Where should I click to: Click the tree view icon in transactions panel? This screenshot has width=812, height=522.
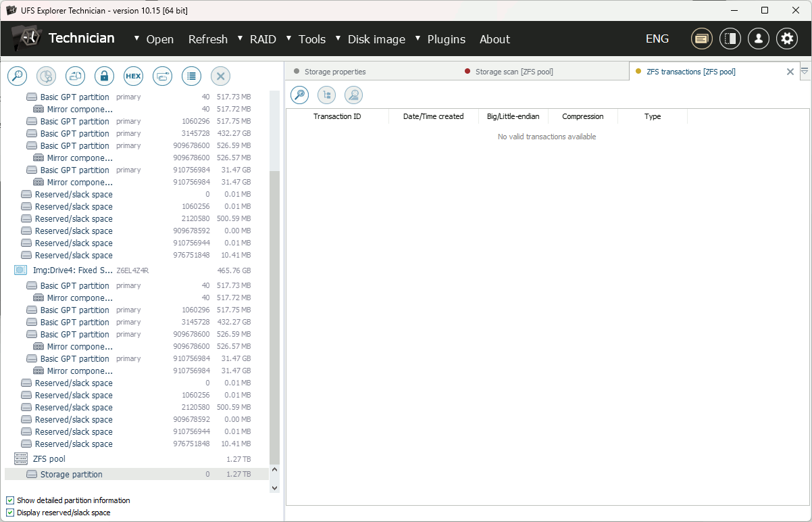326,95
